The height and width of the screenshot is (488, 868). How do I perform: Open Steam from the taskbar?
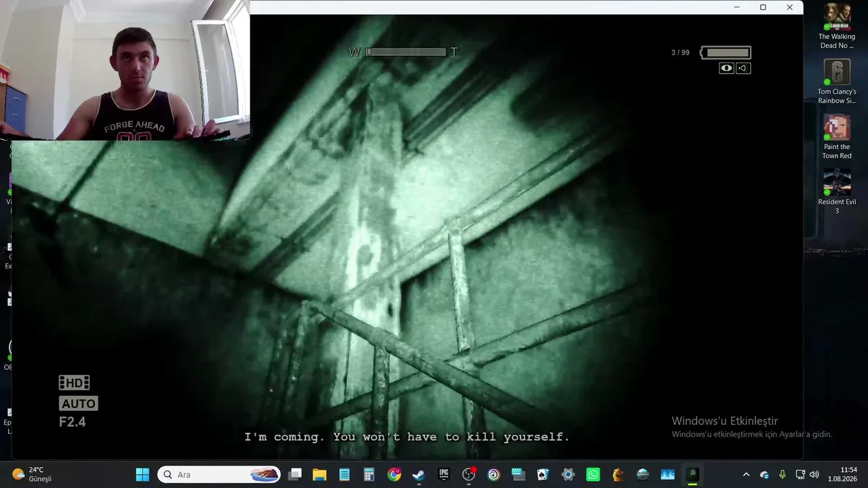coord(419,474)
